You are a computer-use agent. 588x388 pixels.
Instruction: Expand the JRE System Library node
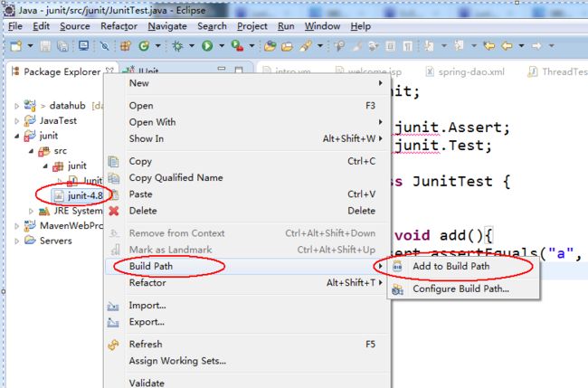coord(31,211)
